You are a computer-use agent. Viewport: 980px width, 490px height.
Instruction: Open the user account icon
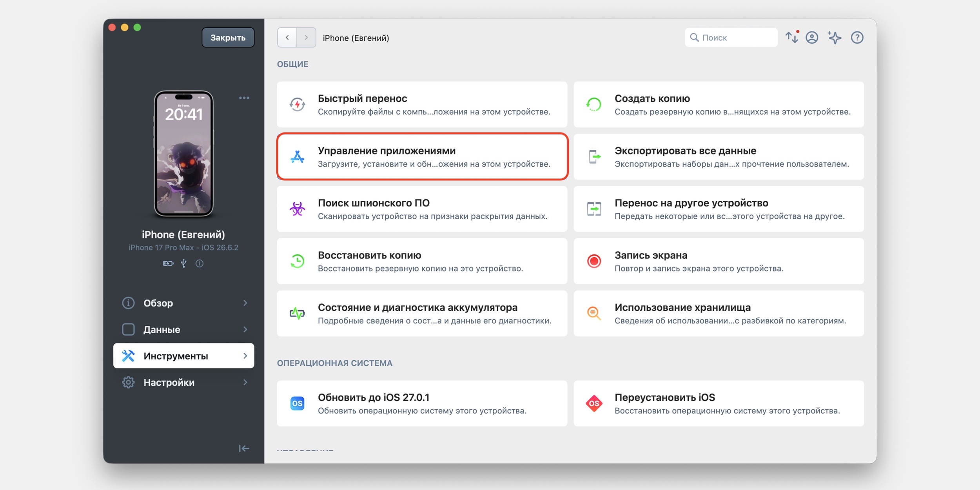(812, 38)
